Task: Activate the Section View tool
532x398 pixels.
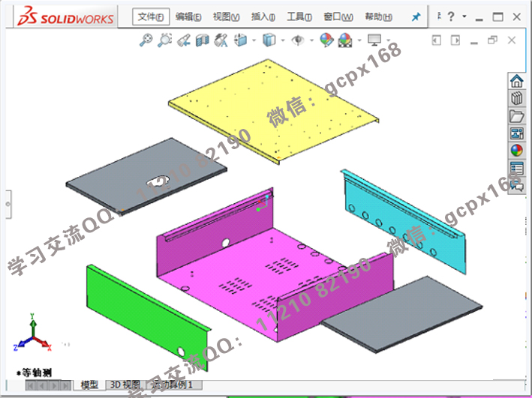Action: click(x=202, y=40)
